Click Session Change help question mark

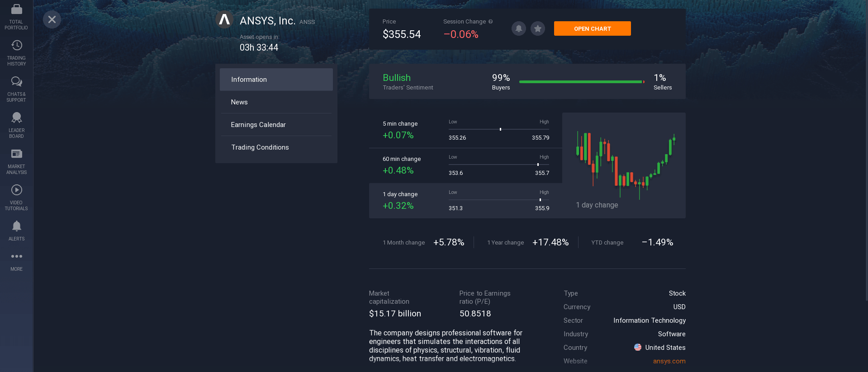[x=490, y=22]
